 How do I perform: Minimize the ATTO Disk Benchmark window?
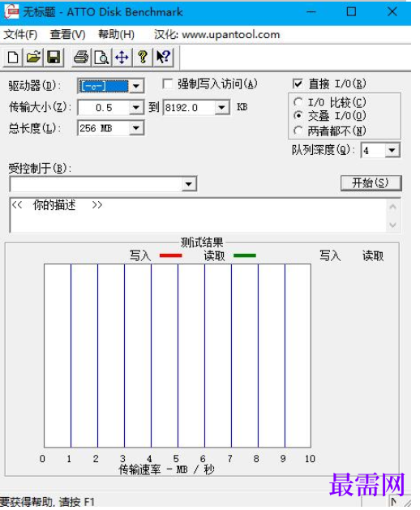[x=311, y=12]
